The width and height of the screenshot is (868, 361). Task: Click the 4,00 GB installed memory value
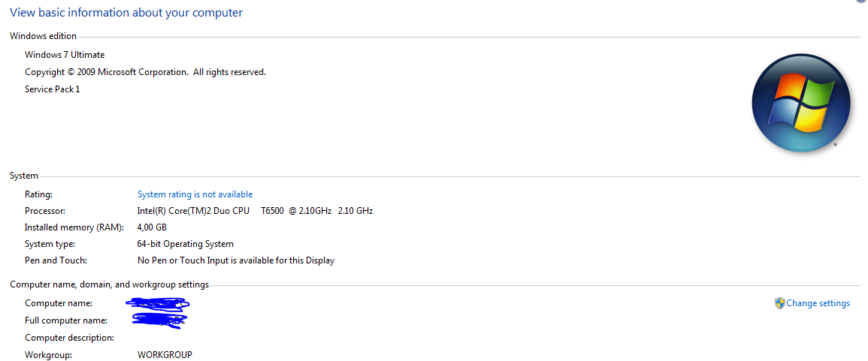(153, 227)
